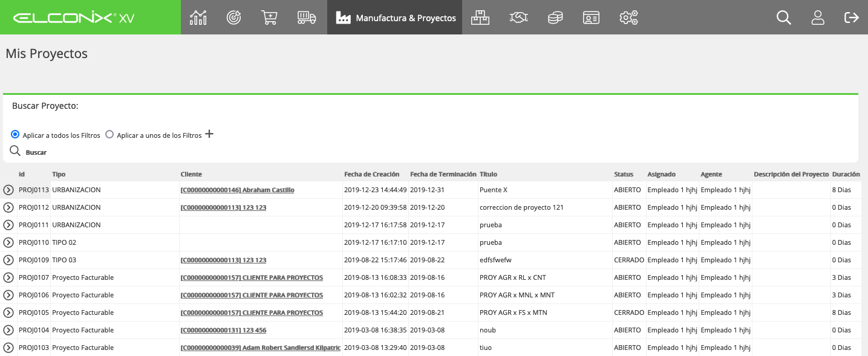Open client link Adam Robert Sandlersd Kilpatric

pyautogui.click(x=261, y=348)
